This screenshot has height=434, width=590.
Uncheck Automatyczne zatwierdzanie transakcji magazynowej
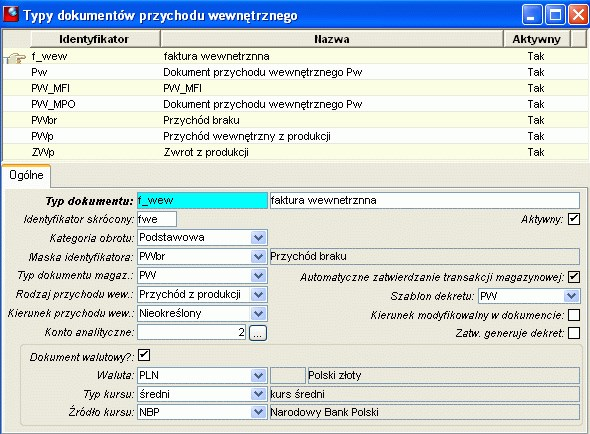(x=573, y=277)
